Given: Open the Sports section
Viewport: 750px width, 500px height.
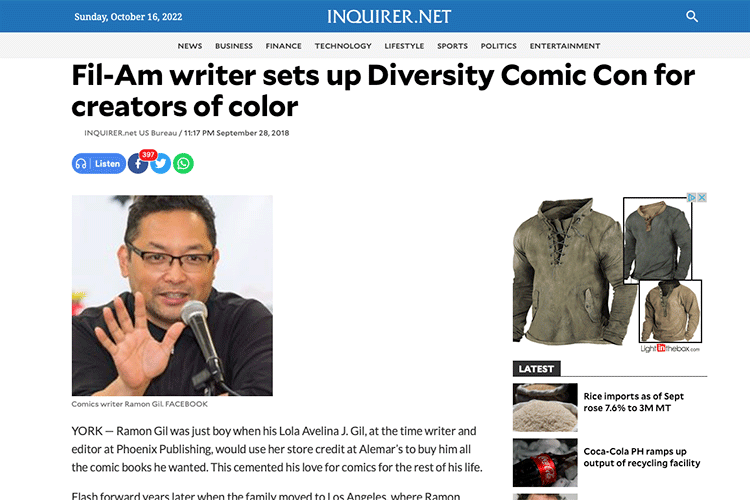Looking at the screenshot, I should click(452, 46).
